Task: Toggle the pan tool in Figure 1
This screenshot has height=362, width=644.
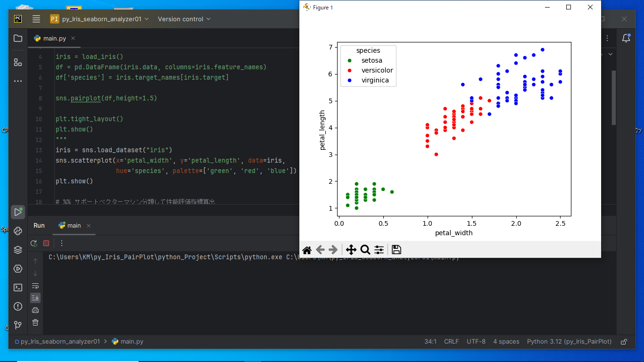Action: [351, 250]
